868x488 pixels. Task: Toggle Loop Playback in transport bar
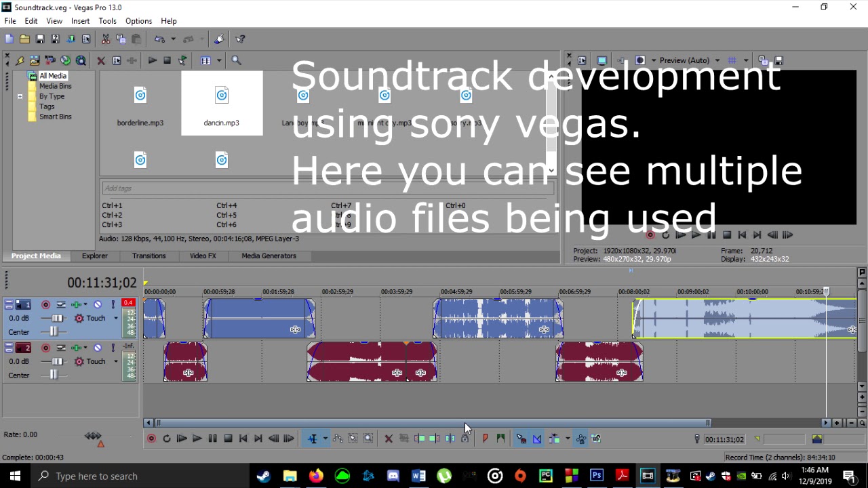[166, 439]
